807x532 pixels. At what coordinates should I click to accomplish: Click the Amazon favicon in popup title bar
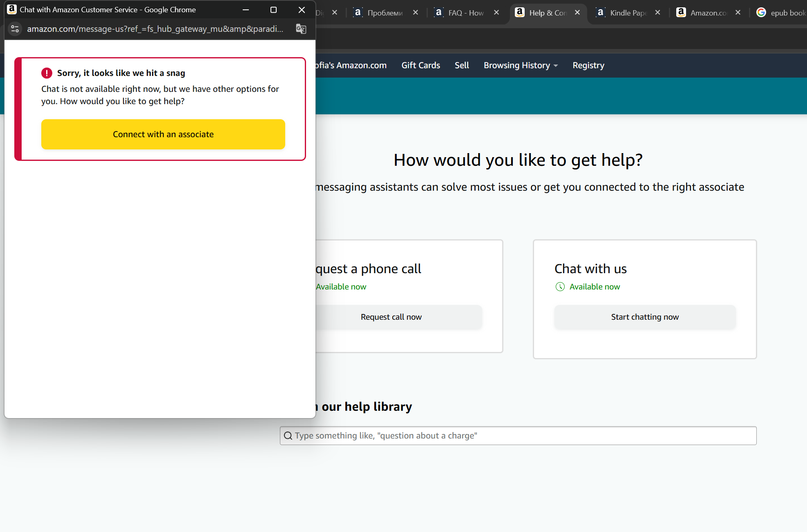pyautogui.click(x=12, y=9)
